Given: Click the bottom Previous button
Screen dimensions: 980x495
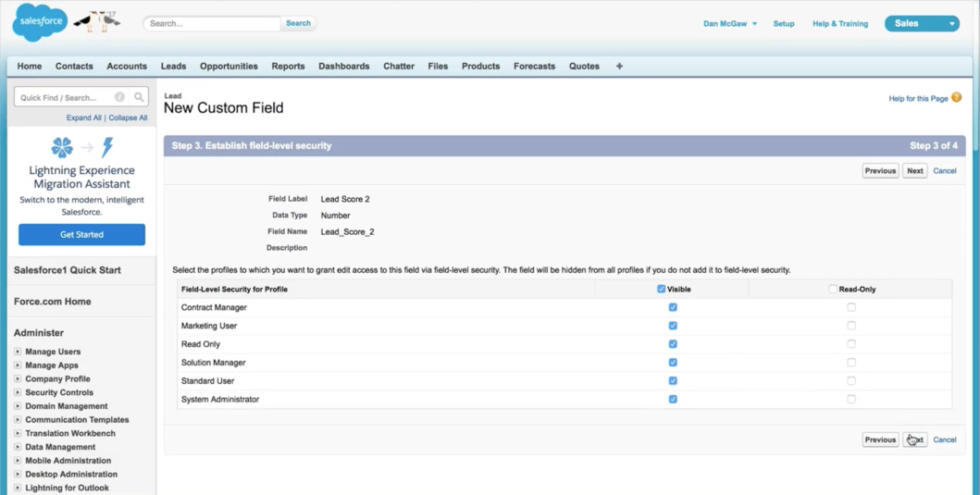Looking at the screenshot, I should click(880, 439).
